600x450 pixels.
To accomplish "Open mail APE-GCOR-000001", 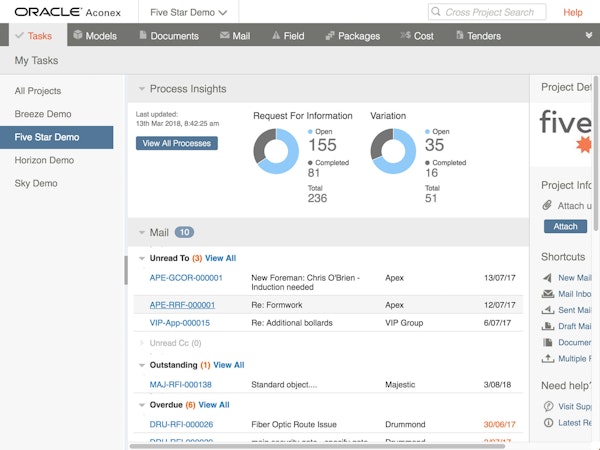I will coord(186,278).
